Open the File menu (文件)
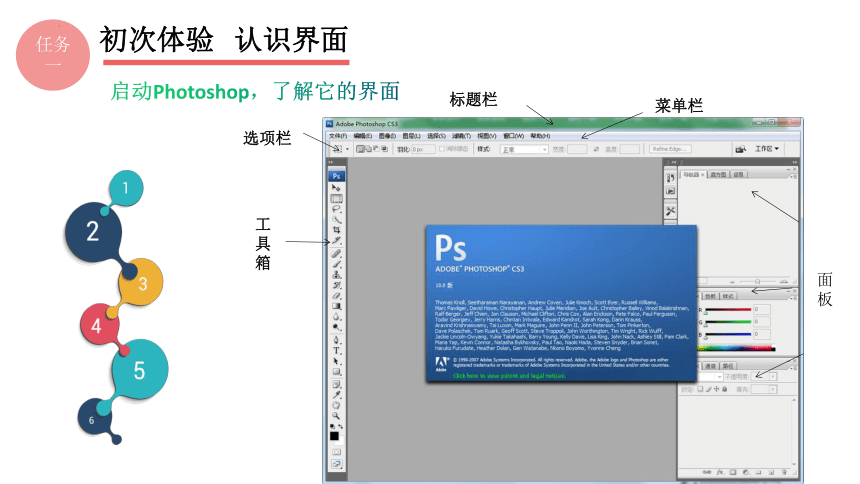The image size is (860, 484). (x=338, y=136)
